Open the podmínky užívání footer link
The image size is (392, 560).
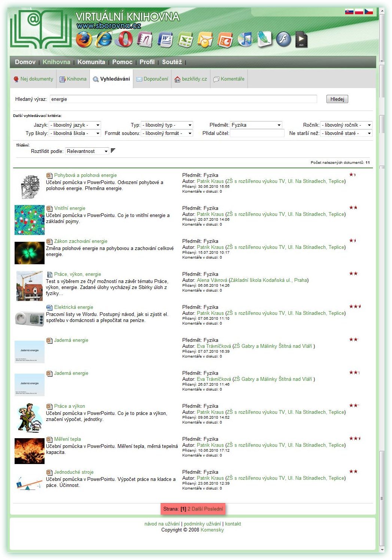203,524
